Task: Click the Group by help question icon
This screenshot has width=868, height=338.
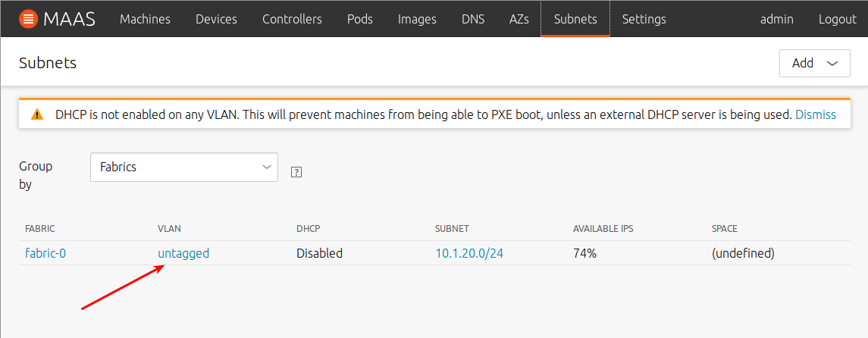Action: pyautogui.click(x=296, y=173)
